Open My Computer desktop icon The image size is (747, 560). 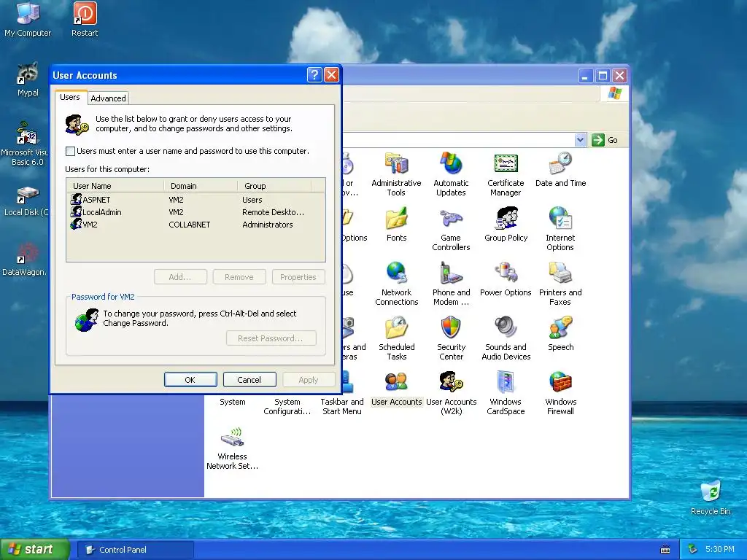(28, 20)
